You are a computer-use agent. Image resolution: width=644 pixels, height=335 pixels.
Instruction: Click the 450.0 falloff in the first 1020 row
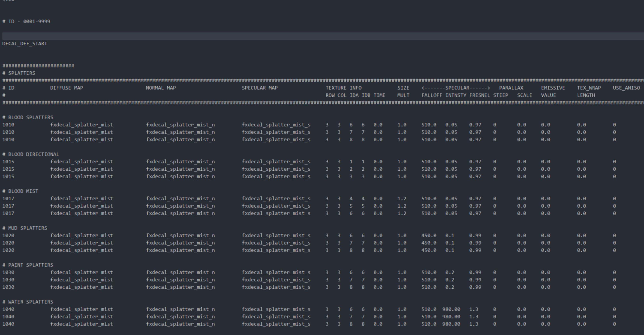429,236
